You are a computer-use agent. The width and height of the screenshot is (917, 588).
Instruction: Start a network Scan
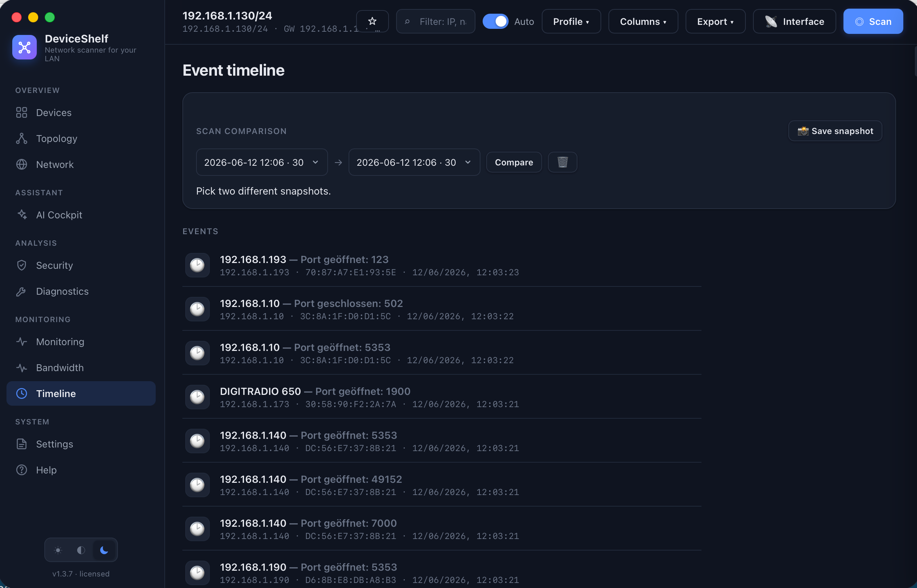(x=873, y=21)
